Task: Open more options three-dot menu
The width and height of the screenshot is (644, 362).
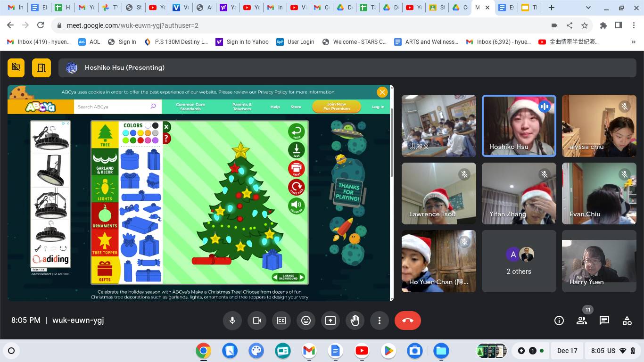Action: click(380, 321)
